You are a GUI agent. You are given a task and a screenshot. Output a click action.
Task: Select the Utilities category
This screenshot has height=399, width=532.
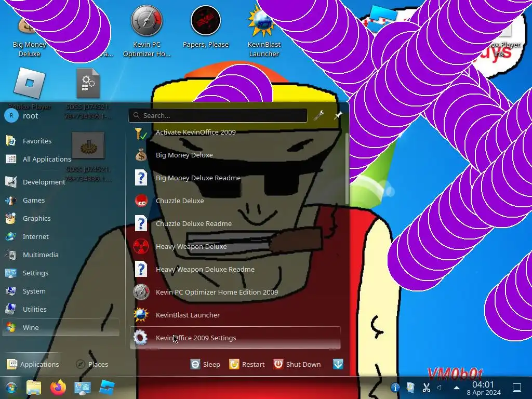click(x=61, y=309)
